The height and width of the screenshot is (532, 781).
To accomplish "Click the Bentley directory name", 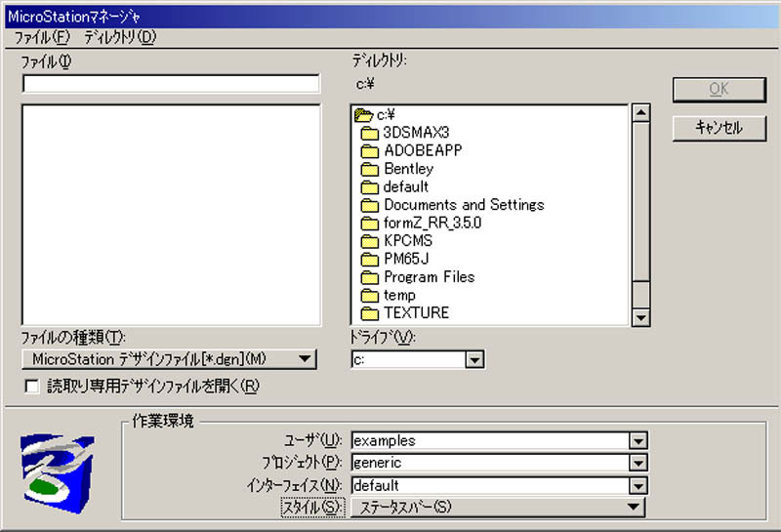I will 408,169.
